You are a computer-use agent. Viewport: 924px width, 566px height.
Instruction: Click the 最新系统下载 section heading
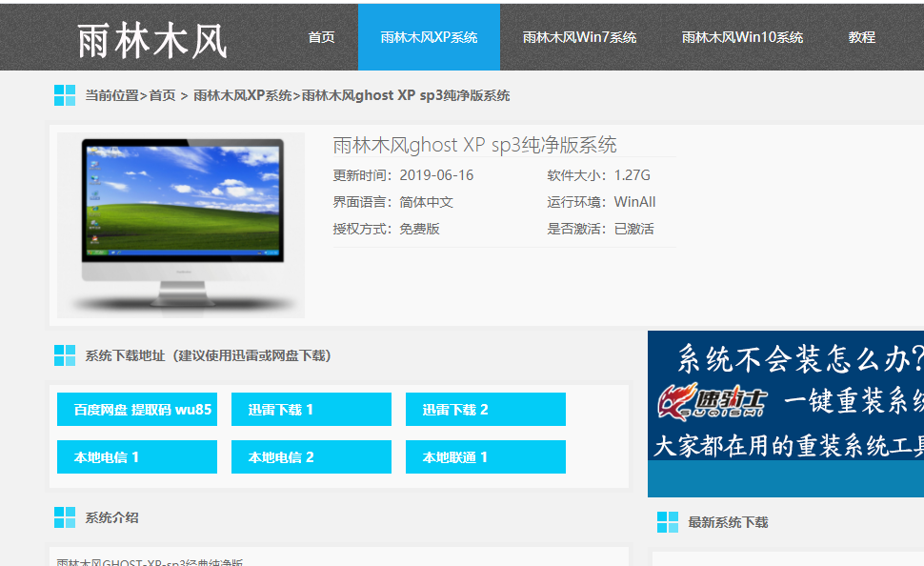click(728, 522)
